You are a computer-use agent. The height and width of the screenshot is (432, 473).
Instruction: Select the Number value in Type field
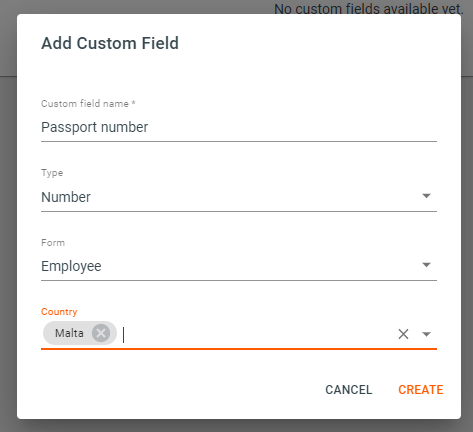[66, 197]
